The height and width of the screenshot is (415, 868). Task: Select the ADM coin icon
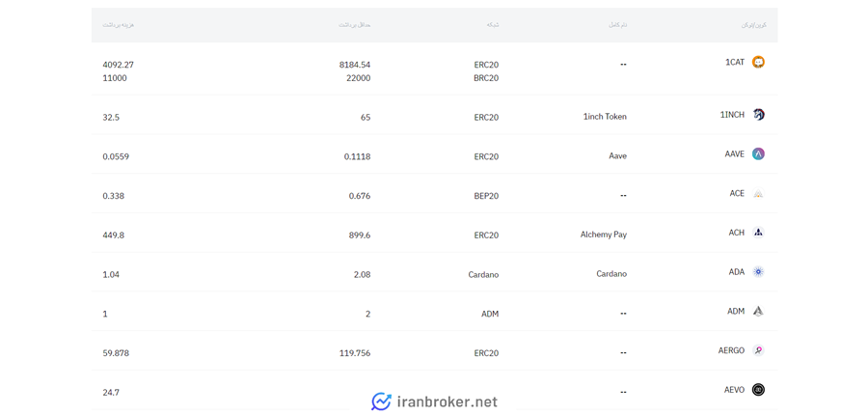point(758,311)
